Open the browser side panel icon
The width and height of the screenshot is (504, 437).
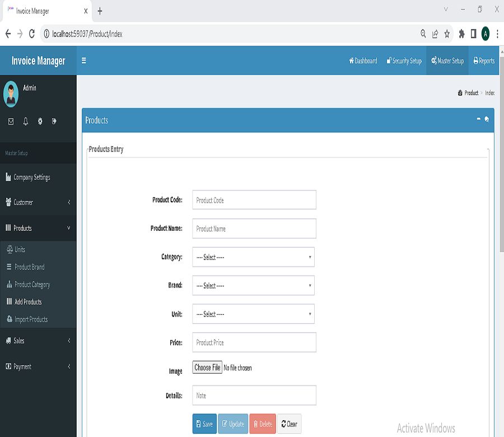click(473, 34)
